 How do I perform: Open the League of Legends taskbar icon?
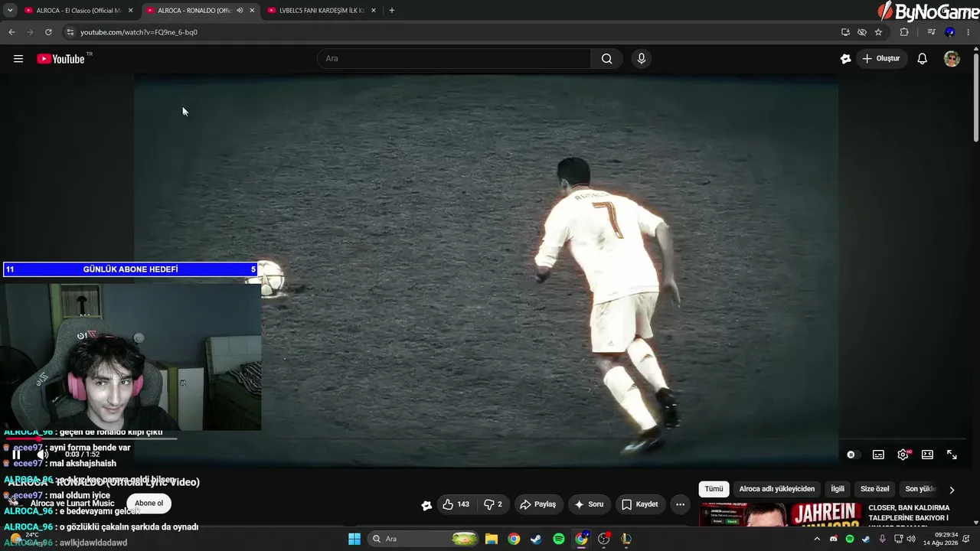pyautogui.click(x=626, y=539)
